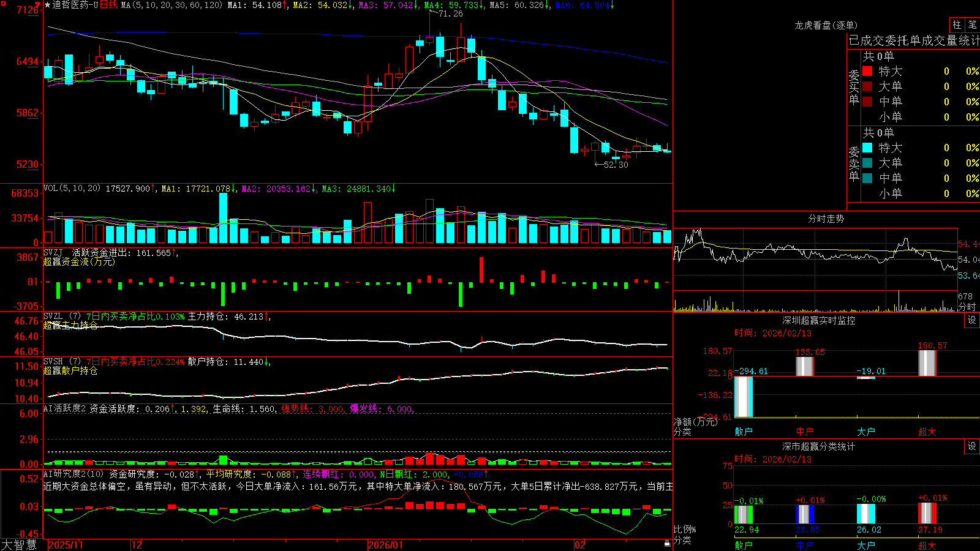The image size is (980, 551).
Task: Click the question mark icon above the price axis
Action: click(37, 5)
